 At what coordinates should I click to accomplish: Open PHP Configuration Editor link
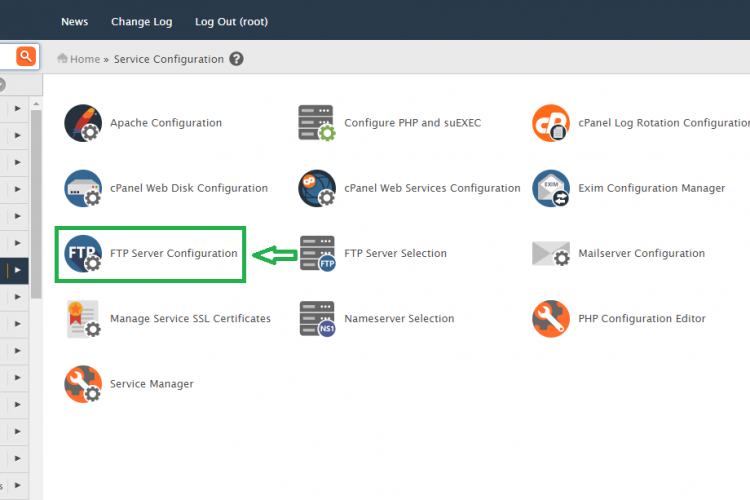(x=642, y=319)
